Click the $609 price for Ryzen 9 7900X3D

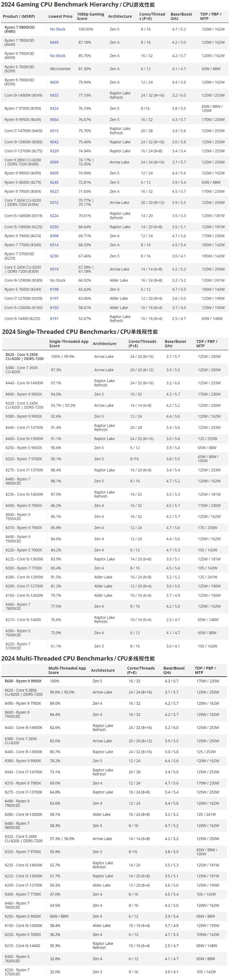[x=54, y=82]
